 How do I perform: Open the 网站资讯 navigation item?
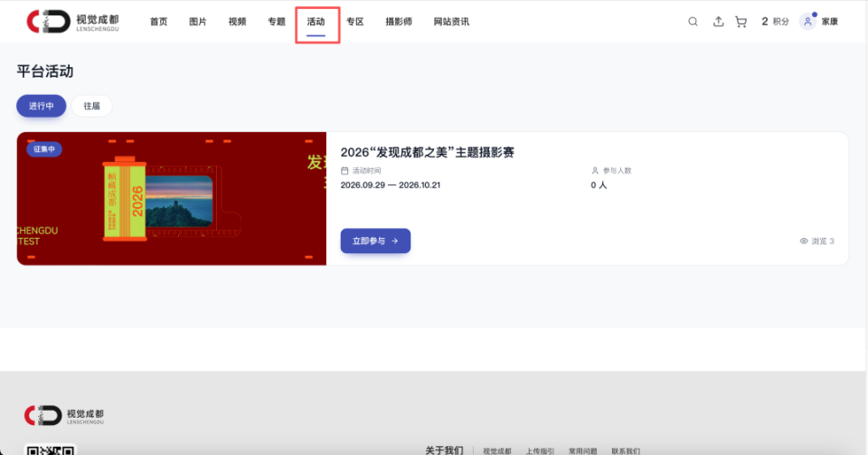coord(451,22)
